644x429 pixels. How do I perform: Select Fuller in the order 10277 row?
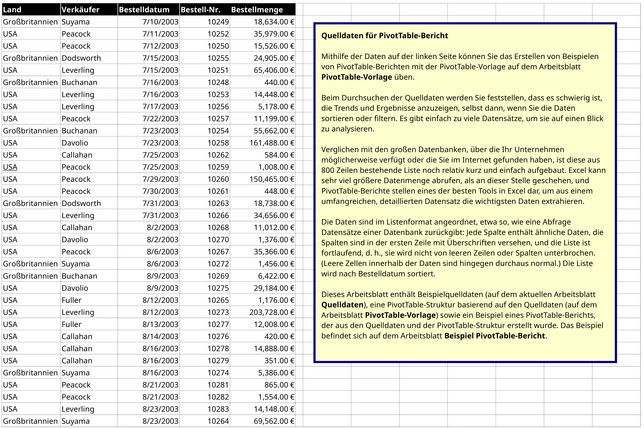click(x=89, y=324)
